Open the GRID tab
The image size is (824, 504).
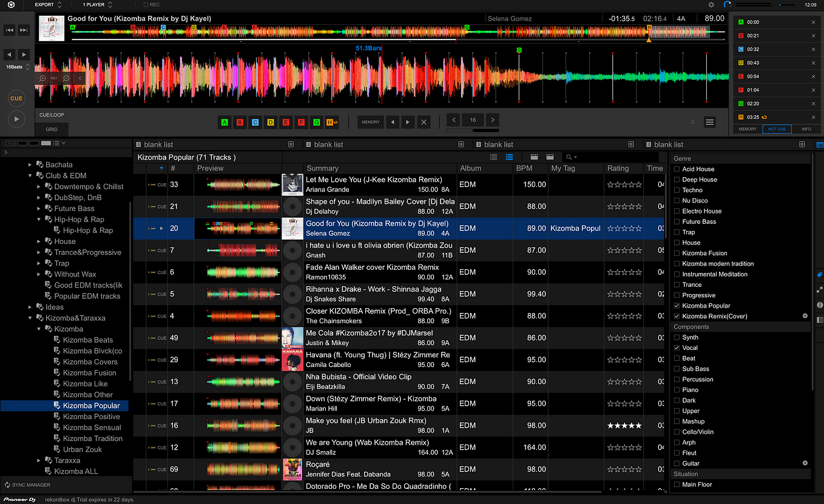click(x=52, y=129)
